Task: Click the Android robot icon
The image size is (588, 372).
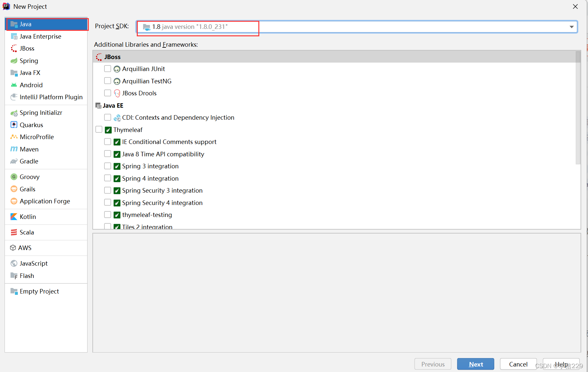Action: coord(14,85)
